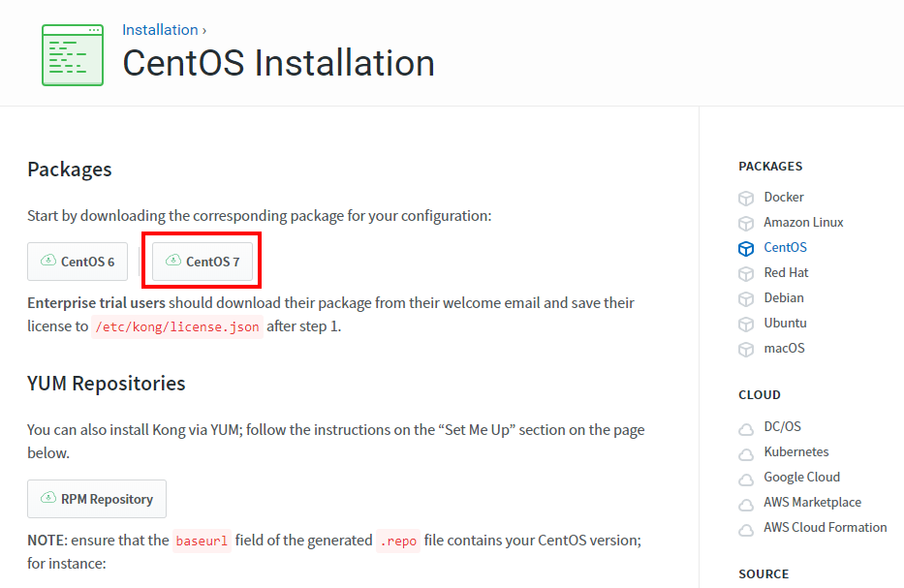Open Kubernetes under Cloud
Viewport: 904px width, 588px height.
(x=796, y=452)
